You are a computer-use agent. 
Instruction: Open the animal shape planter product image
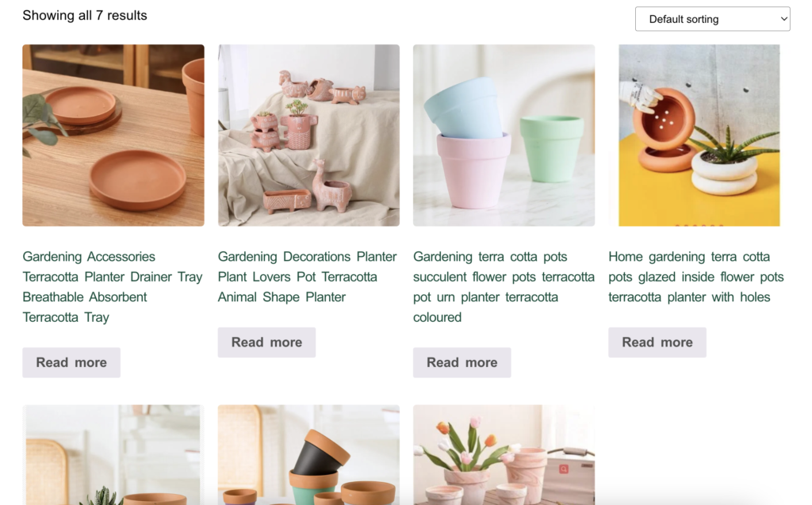click(308, 136)
